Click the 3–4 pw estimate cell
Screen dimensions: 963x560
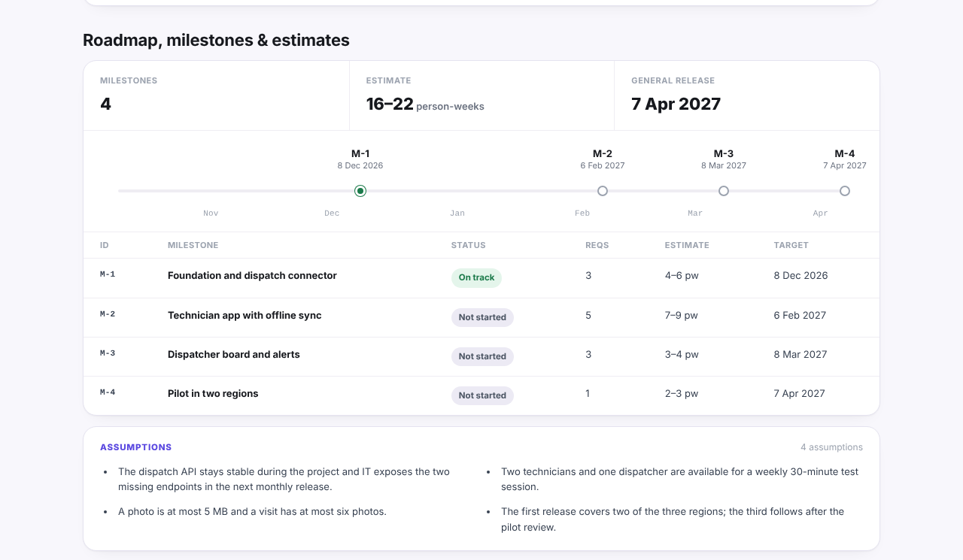coord(682,355)
